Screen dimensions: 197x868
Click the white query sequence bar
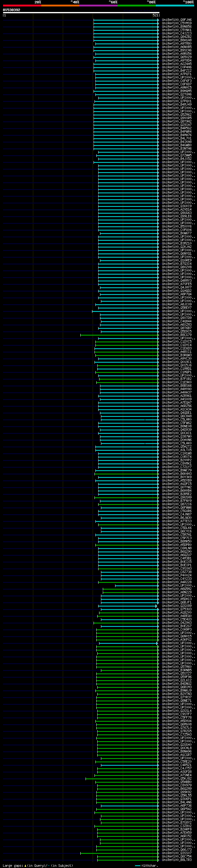81,12
